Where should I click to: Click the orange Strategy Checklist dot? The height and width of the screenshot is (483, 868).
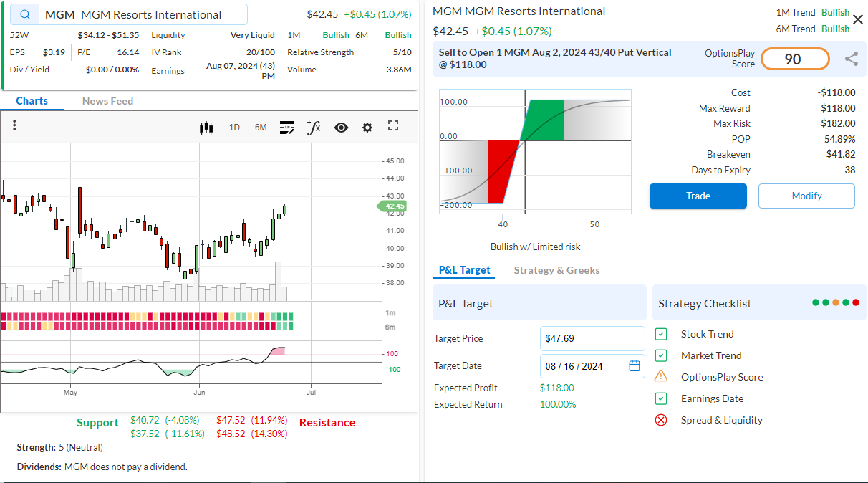click(x=836, y=302)
